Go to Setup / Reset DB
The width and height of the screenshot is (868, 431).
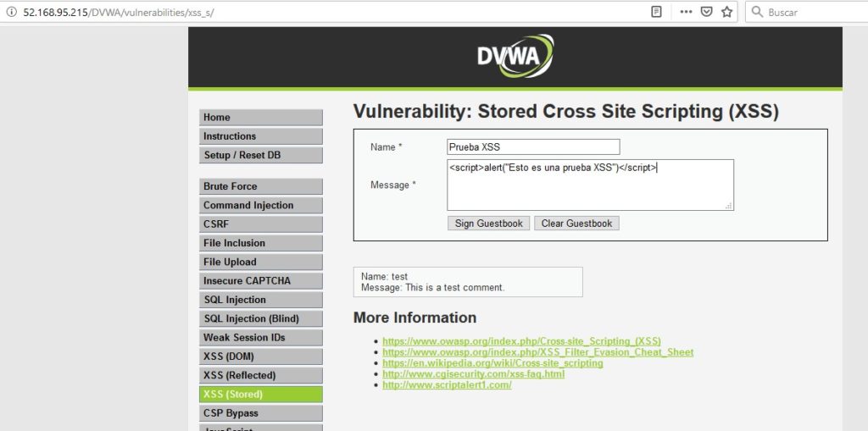click(261, 155)
